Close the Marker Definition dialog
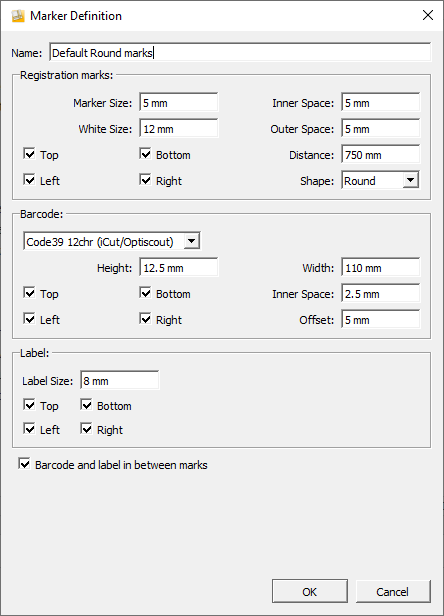Image resolution: width=444 pixels, height=616 pixels. click(427, 15)
